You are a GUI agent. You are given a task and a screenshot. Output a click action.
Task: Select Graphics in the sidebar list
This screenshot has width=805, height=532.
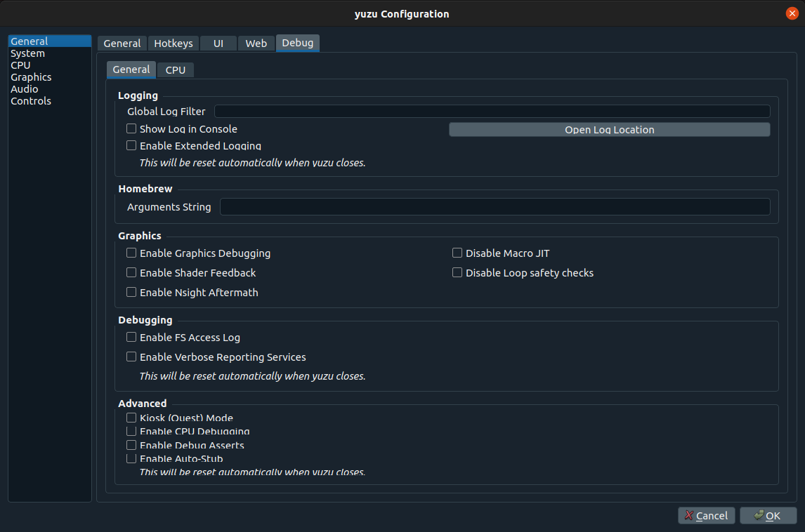coord(31,77)
